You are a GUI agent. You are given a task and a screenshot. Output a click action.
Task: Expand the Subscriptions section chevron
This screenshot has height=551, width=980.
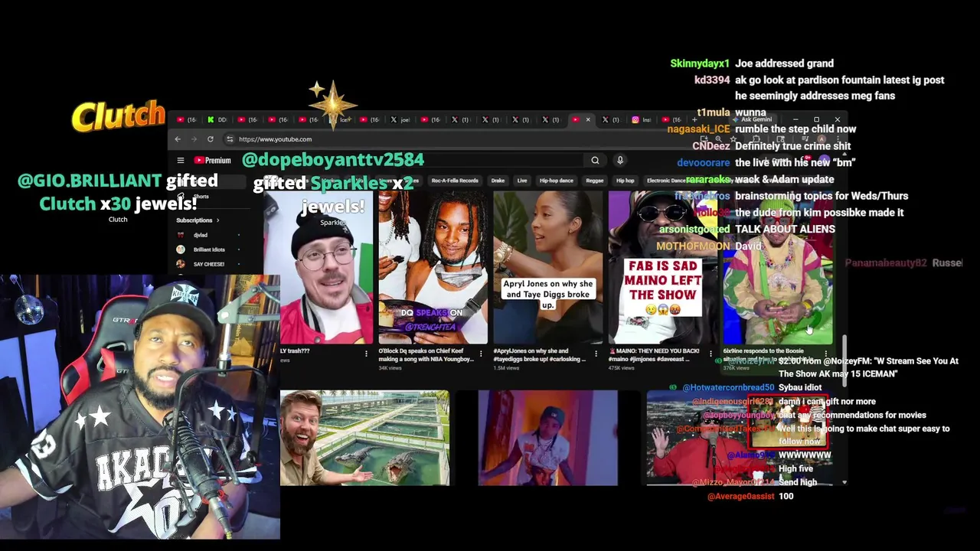click(217, 220)
